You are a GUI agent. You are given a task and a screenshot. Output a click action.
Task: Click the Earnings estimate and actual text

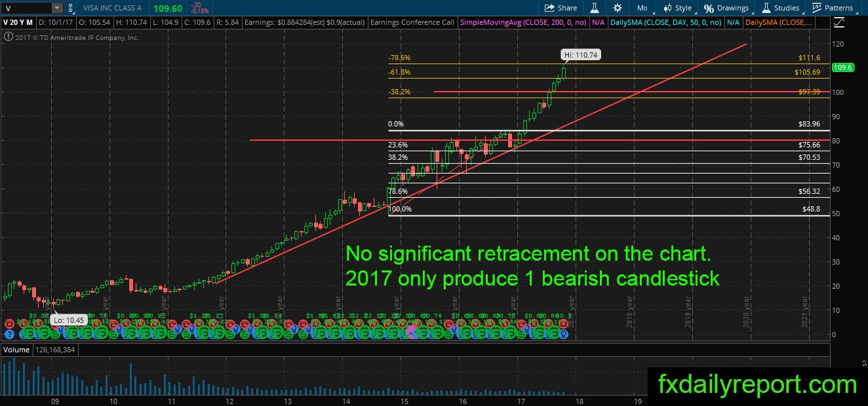tap(304, 22)
